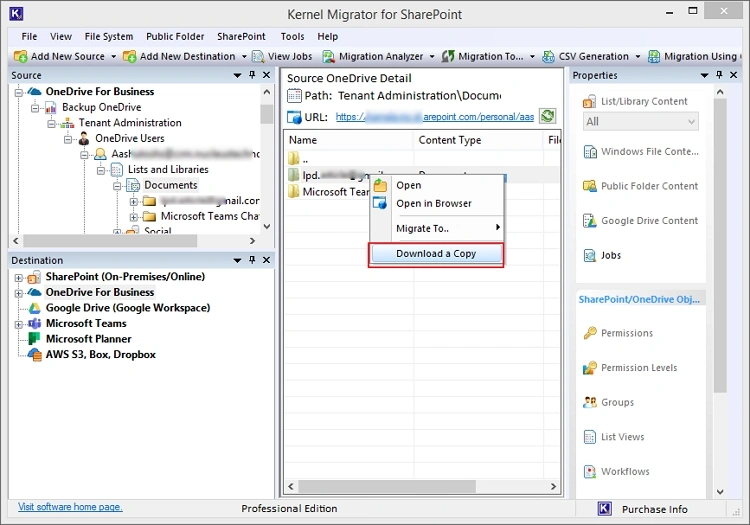Pin the Properties panel
This screenshot has height=525, width=750.
pyautogui.click(x=719, y=75)
